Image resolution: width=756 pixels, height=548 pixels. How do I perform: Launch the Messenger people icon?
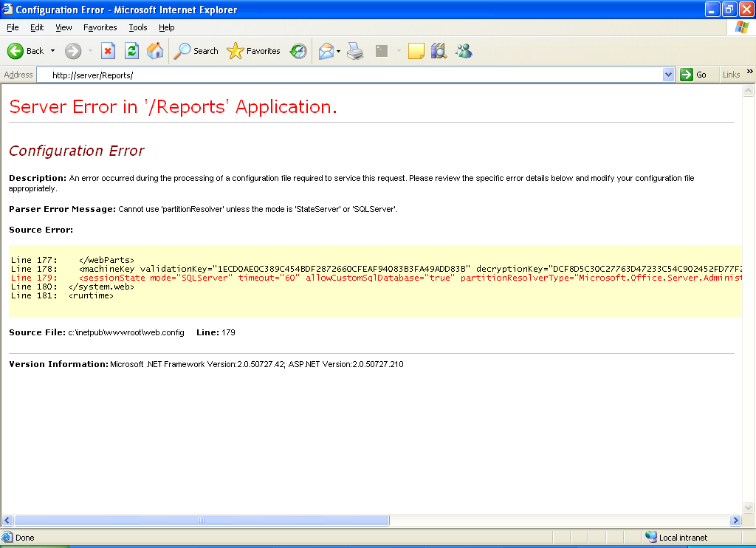(464, 51)
